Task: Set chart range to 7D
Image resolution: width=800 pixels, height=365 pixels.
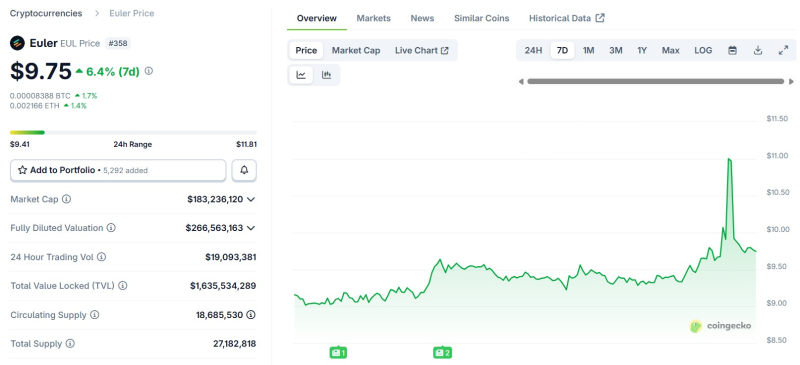Action: pos(562,51)
